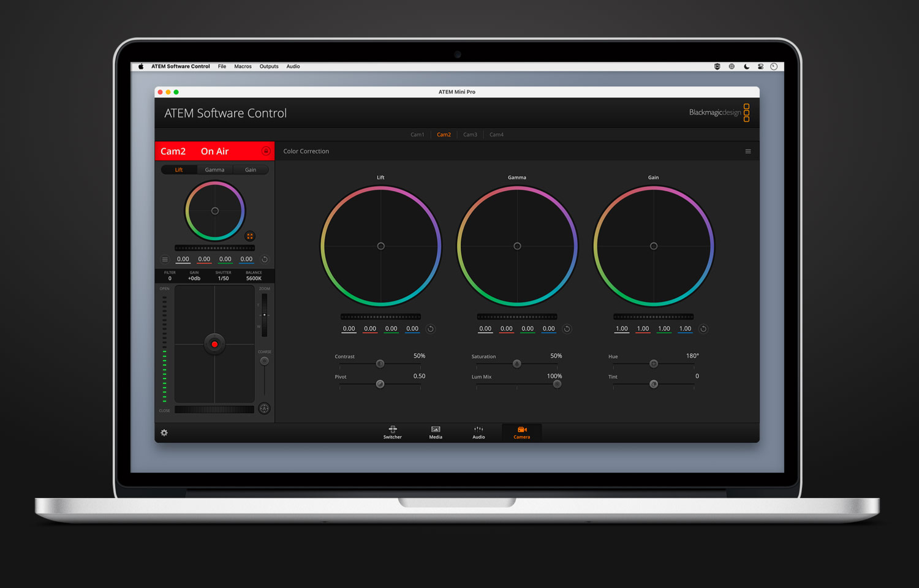
Task: Select Cam3 from the camera tabs
Action: 470,134
